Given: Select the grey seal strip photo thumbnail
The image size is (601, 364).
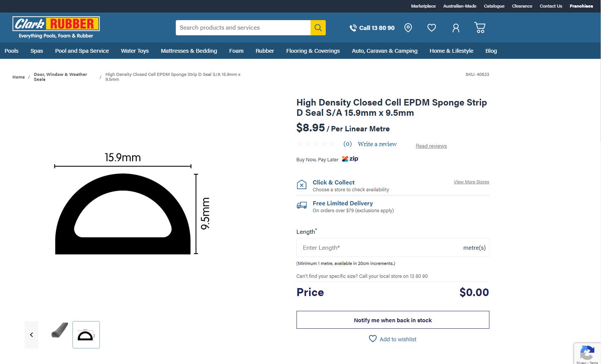Looking at the screenshot, I should tap(60, 331).
